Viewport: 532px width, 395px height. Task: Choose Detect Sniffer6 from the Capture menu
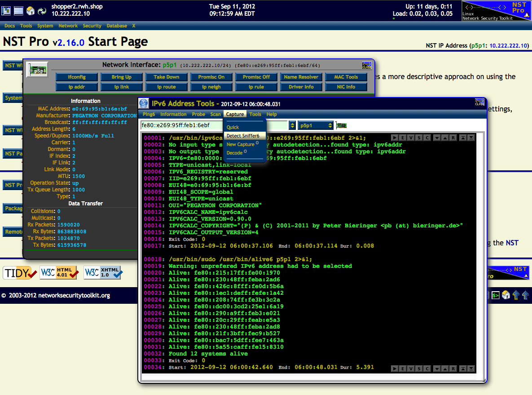point(245,136)
